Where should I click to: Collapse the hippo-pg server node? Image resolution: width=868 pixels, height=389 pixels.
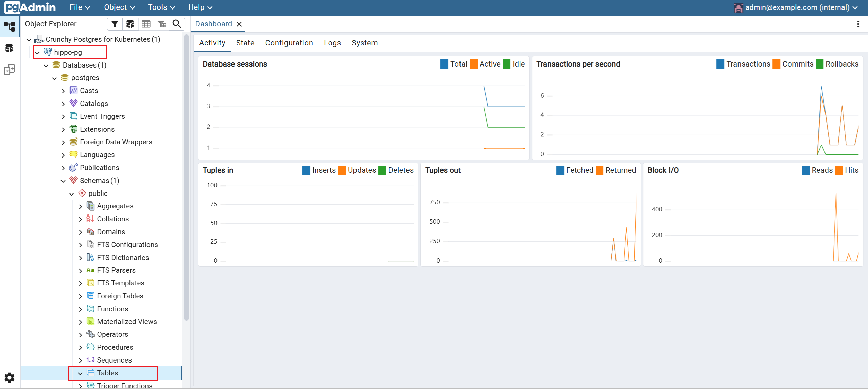[37, 53]
